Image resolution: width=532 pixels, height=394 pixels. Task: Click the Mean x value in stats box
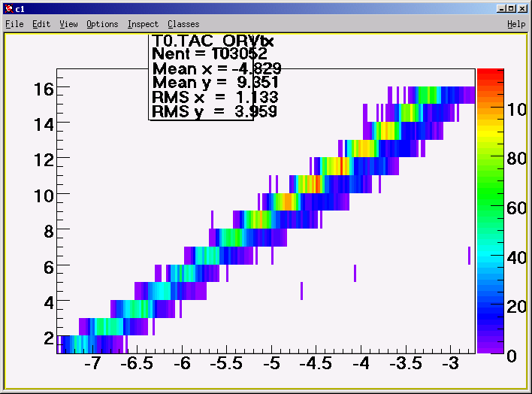256,69
